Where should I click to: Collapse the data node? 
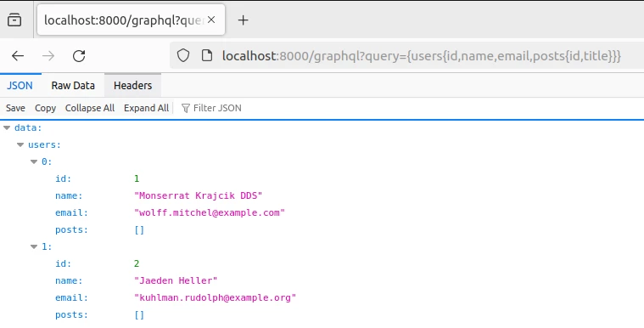[x=7, y=128]
